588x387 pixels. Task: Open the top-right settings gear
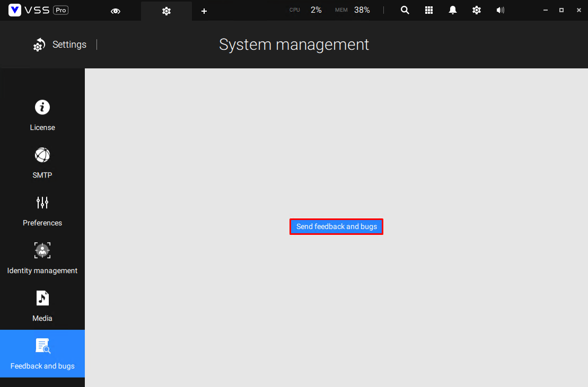pos(476,10)
